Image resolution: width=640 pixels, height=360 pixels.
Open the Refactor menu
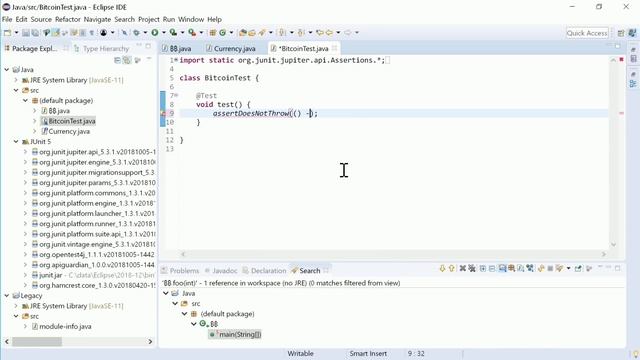68,19
